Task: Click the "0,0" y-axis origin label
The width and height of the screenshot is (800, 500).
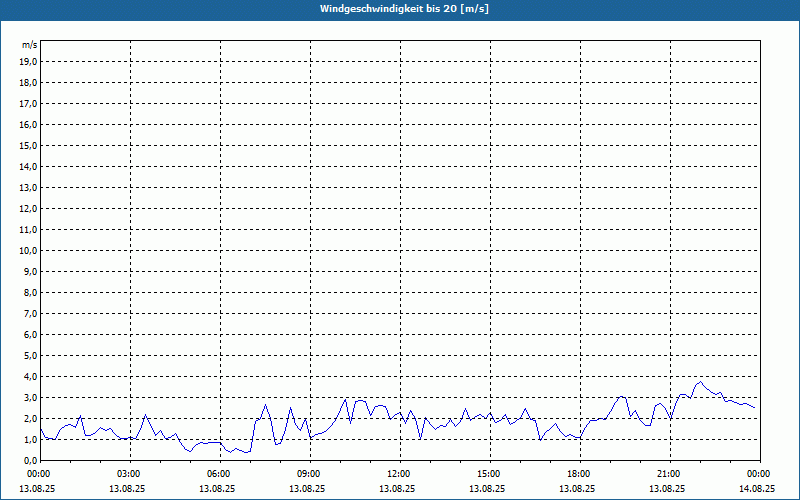Action: click(x=30, y=461)
